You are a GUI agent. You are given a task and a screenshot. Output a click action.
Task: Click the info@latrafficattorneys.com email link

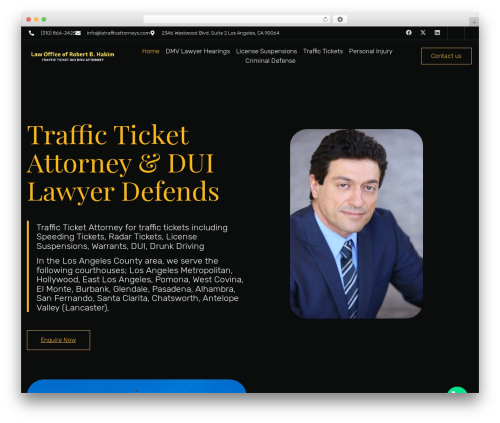(x=118, y=33)
